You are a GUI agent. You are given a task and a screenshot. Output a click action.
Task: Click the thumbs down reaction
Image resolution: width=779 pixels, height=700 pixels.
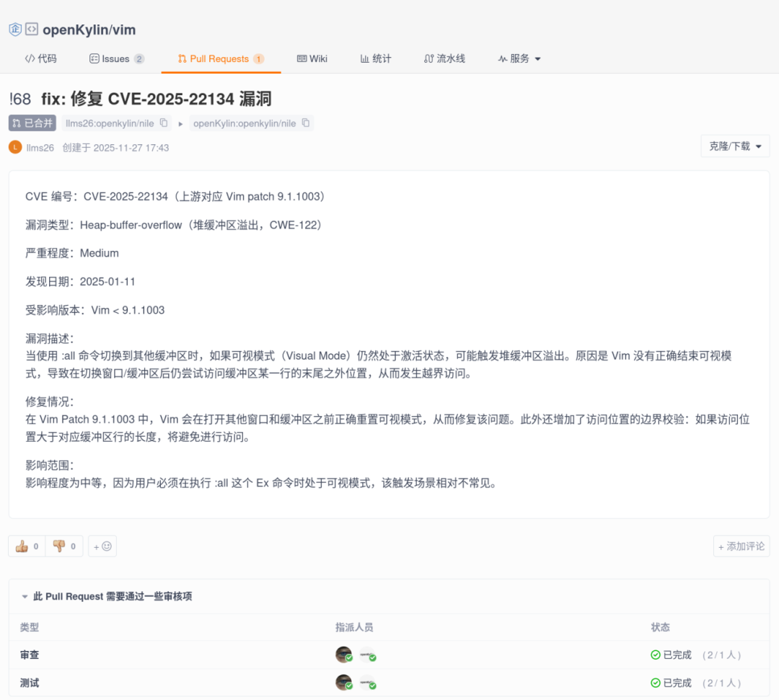[64, 546]
